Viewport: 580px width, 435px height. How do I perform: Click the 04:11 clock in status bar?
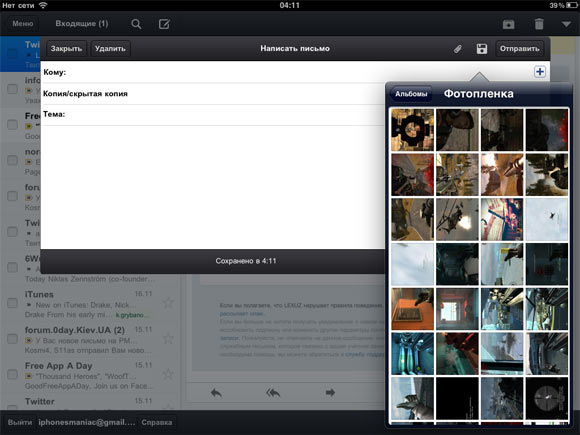tap(290, 5)
